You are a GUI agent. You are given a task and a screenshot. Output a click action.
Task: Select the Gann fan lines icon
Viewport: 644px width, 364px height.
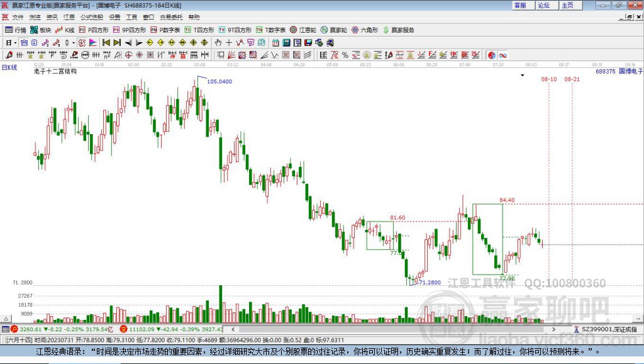tap(231, 55)
